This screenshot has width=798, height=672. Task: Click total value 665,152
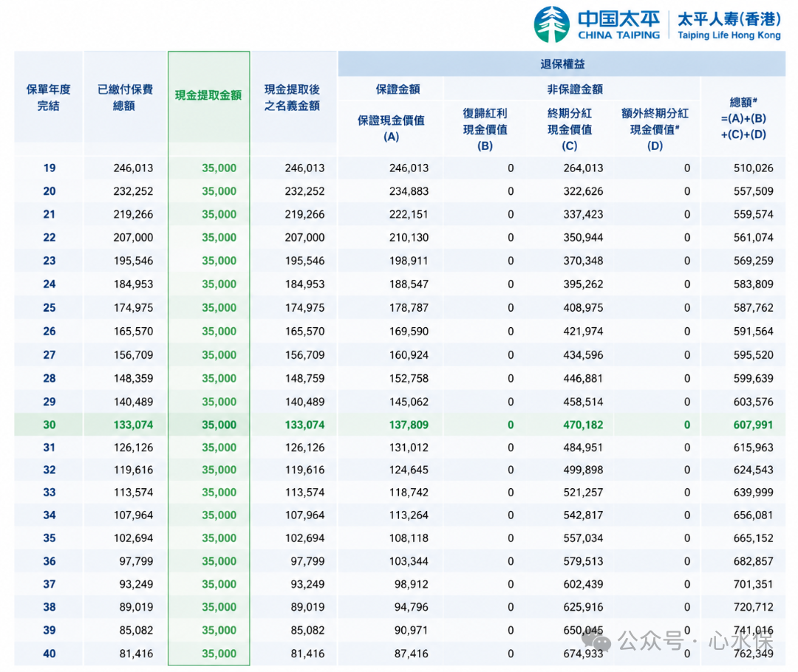[753, 538]
